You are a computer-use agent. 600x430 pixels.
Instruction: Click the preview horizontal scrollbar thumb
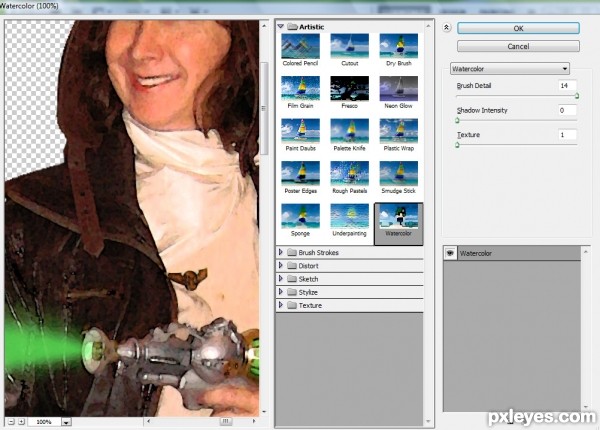226,421
